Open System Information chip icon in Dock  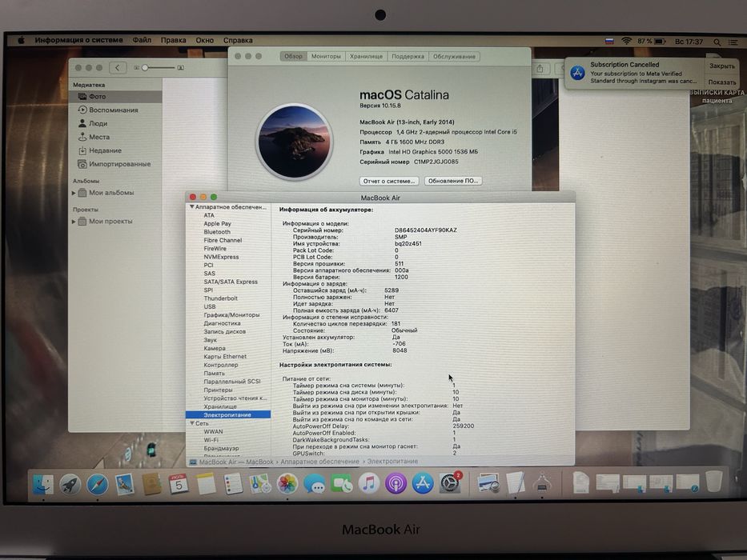[542, 483]
